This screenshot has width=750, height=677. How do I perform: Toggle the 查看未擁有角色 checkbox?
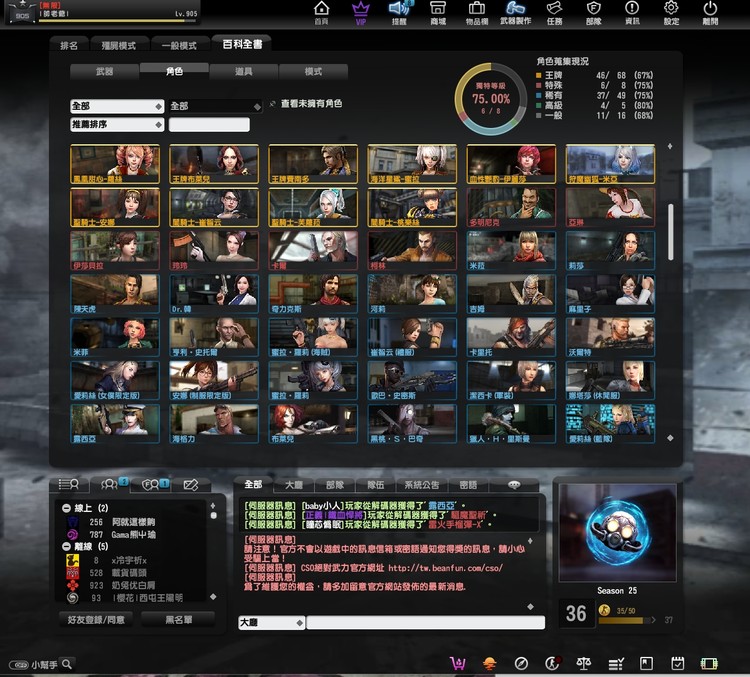[273, 104]
